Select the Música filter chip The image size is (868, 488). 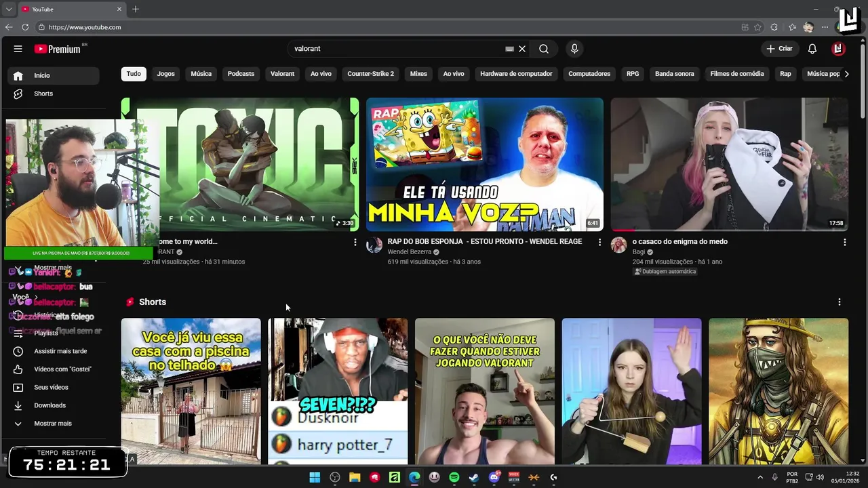201,74
